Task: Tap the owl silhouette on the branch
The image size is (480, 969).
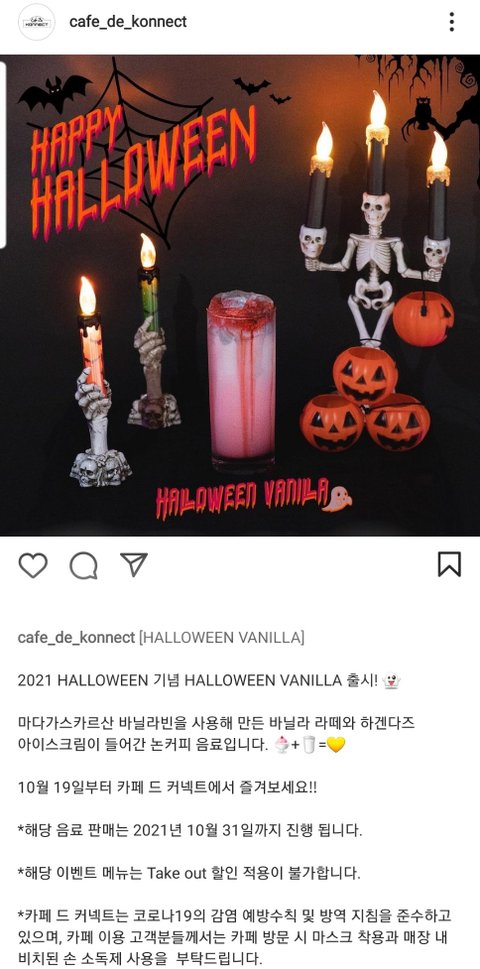Action: 422,114
